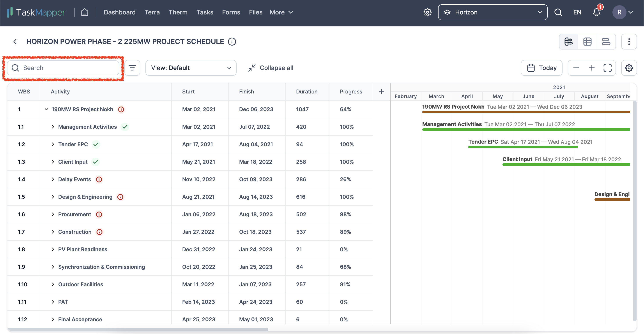Open Gantt settings gear icon

(629, 68)
